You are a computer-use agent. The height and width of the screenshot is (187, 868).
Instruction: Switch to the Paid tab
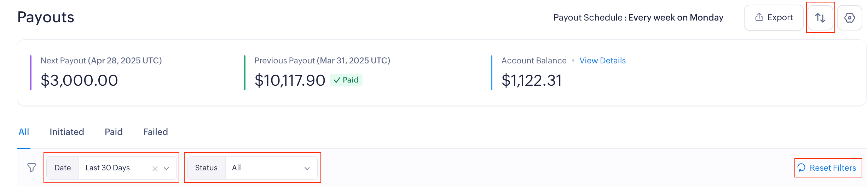point(114,132)
